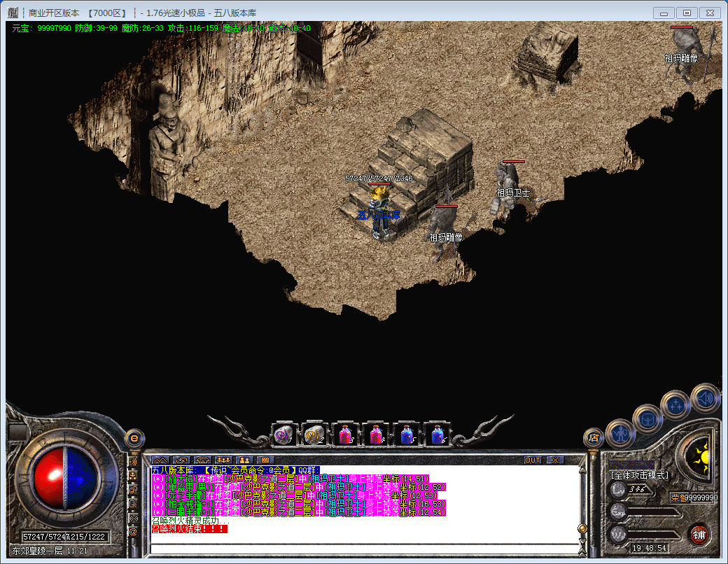Click the 龙之手镯 drop message in chat

295,495
